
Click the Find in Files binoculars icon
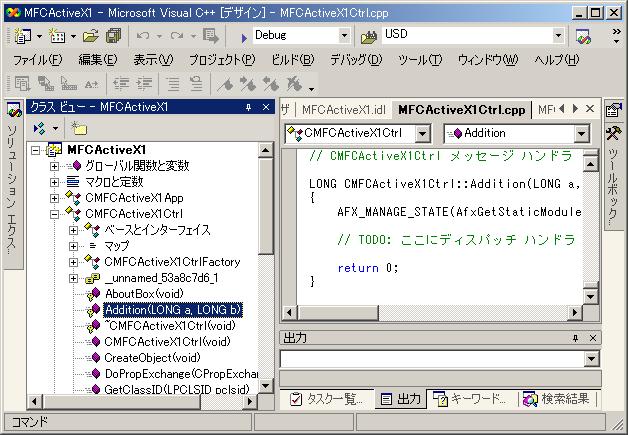369,37
